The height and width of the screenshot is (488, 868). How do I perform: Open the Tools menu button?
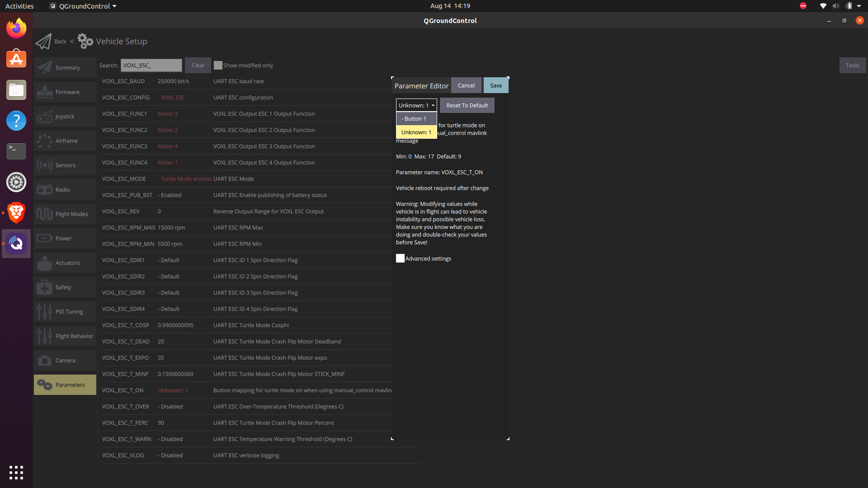(x=853, y=66)
